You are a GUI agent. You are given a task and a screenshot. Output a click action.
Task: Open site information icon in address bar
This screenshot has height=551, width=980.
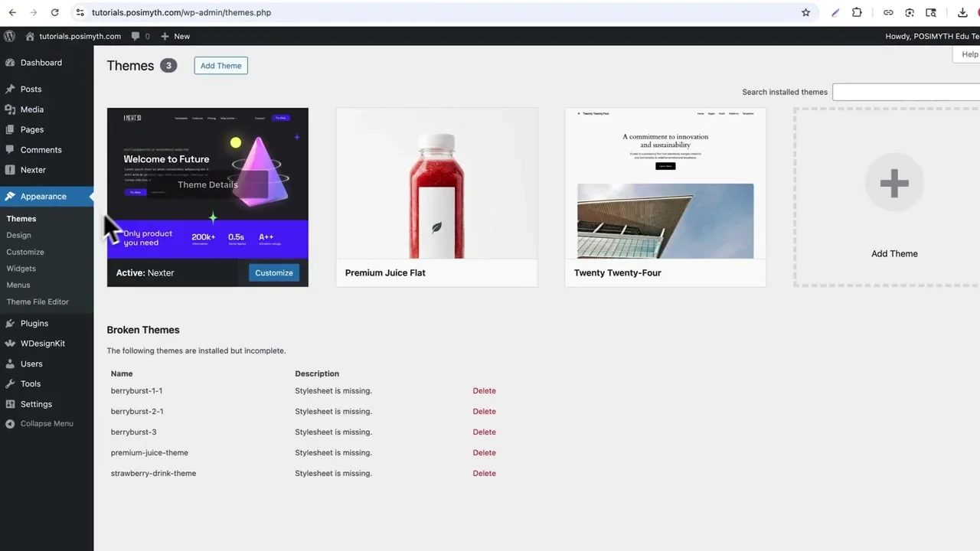[80, 12]
